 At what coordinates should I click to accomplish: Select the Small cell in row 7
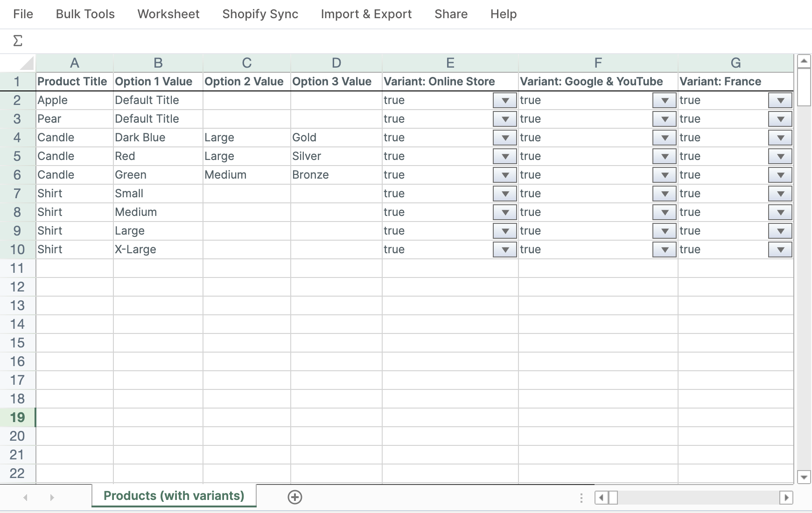tap(158, 194)
